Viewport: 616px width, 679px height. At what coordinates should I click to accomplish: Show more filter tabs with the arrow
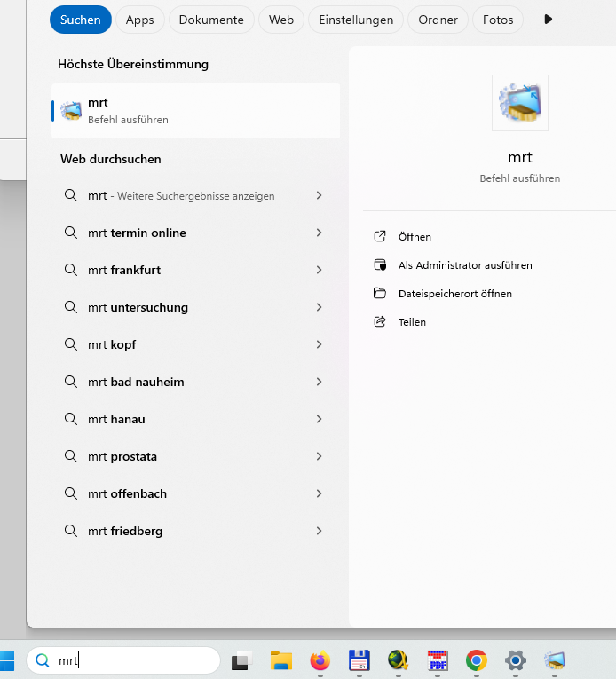pyautogui.click(x=548, y=20)
